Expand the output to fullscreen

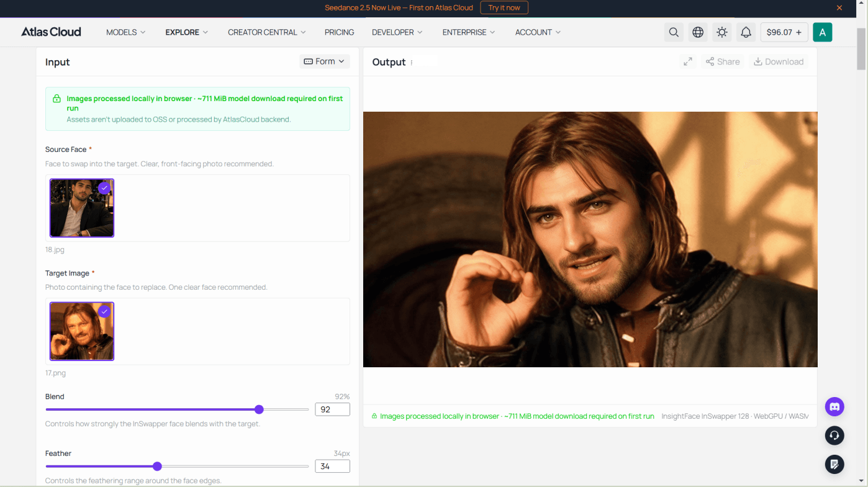click(x=688, y=61)
